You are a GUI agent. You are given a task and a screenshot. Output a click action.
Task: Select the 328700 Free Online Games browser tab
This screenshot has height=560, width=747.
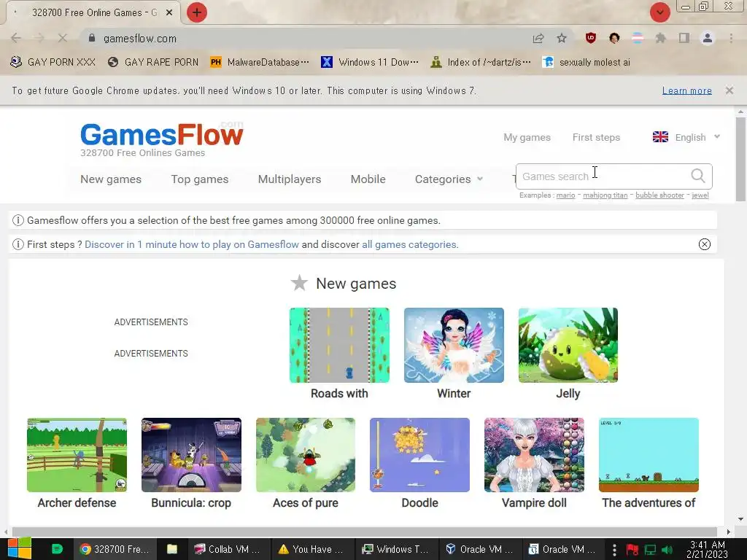click(93, 13)
